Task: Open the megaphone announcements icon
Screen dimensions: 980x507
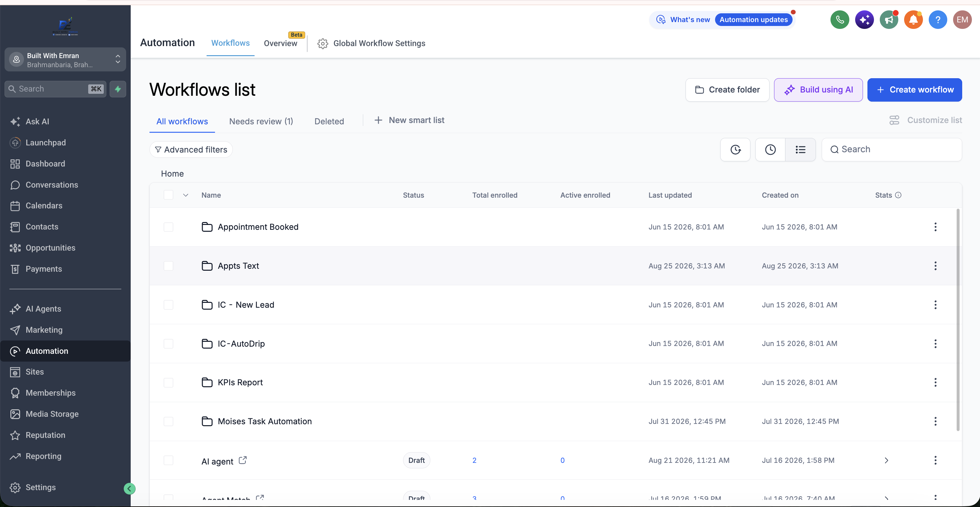Action: pos(889,19)
